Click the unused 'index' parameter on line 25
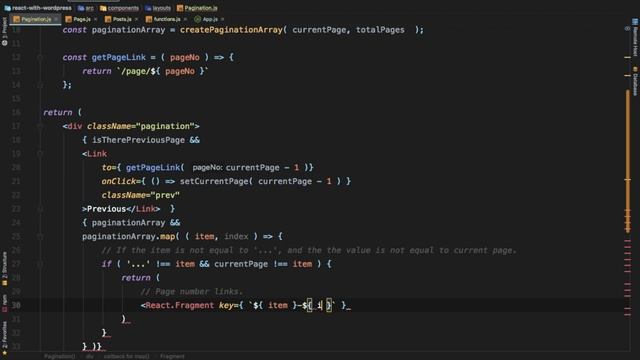Screen dimensions: 640x360 [x=236, y=236]
